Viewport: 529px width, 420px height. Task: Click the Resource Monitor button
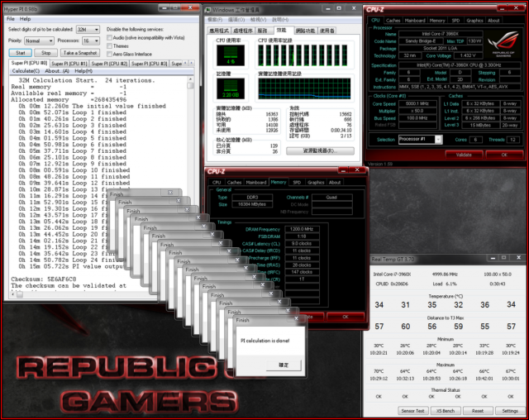click(x=320, y=150)
